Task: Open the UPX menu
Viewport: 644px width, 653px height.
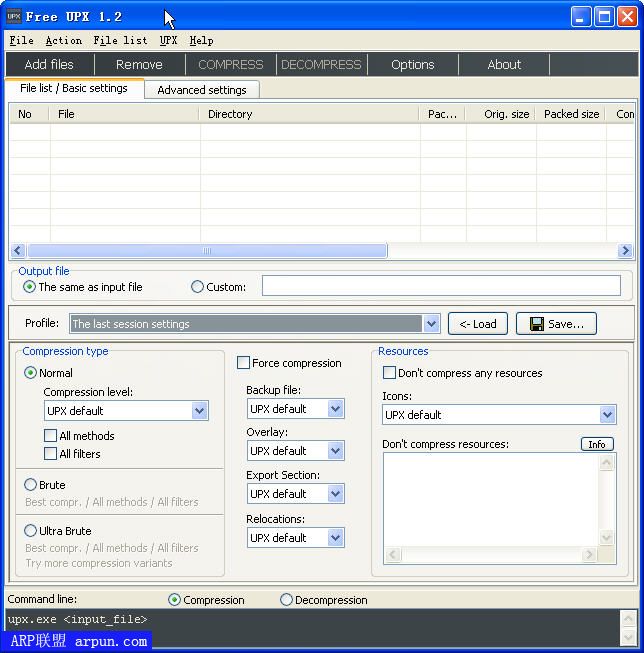Action: coord(169,40)
